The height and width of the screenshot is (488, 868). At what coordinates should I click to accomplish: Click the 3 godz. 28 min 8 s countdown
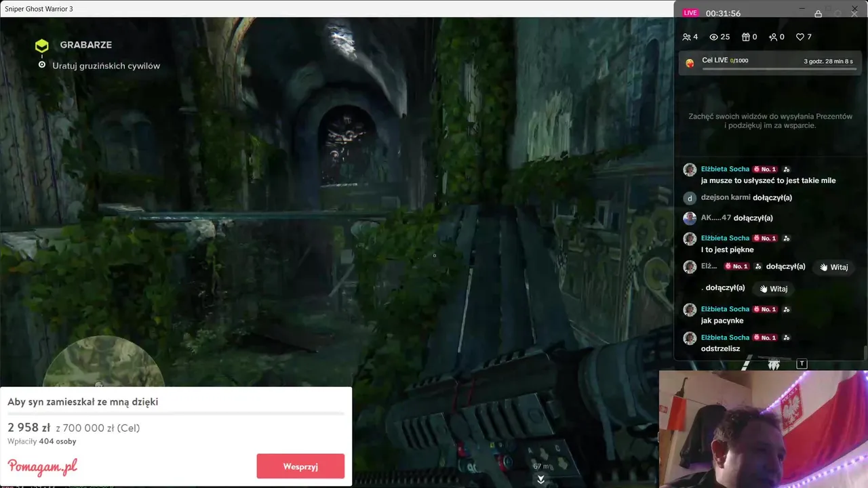[829, 61]
